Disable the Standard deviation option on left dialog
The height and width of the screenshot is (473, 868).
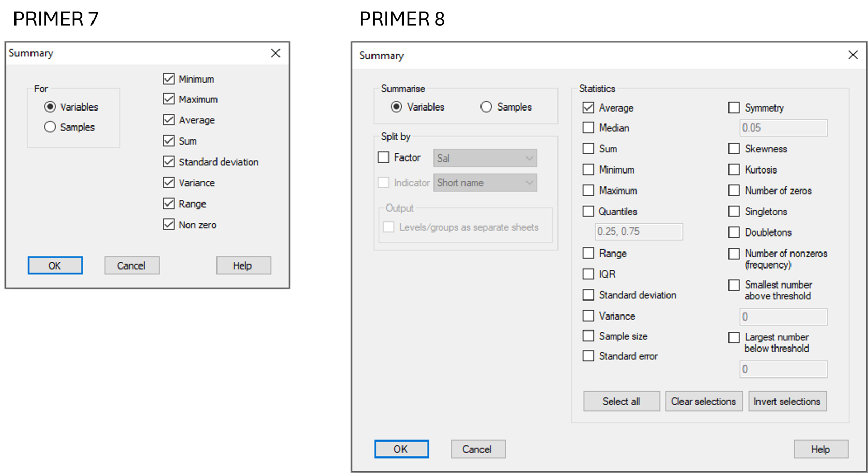pos(169,162)
